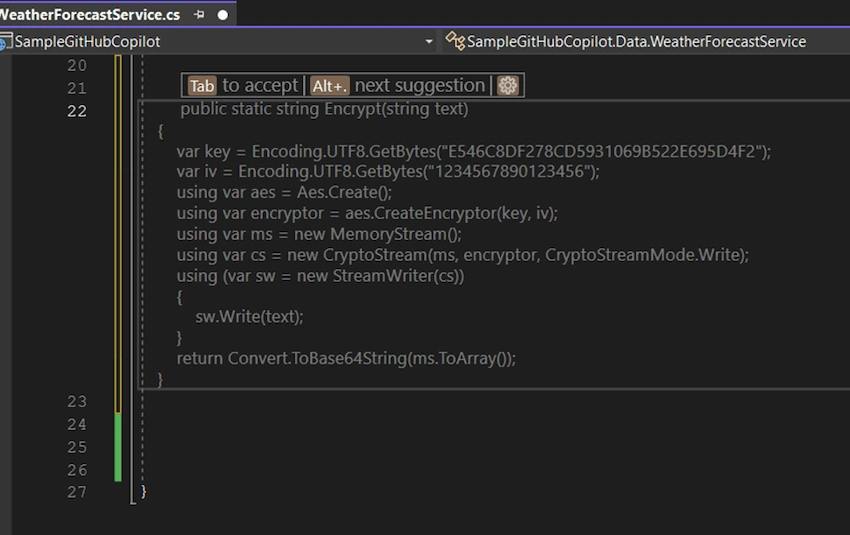850x535 pixels.
Task: Click the 'using var aes = Aes.Create();' line
Action: pyautogui.click(x=284, y=192)
